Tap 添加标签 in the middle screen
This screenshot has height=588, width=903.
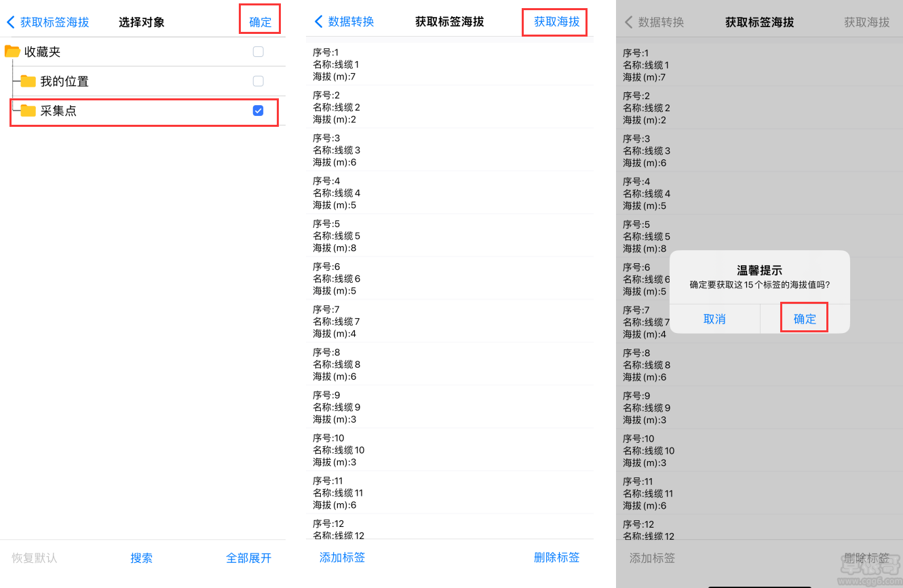tap(343, 557)
